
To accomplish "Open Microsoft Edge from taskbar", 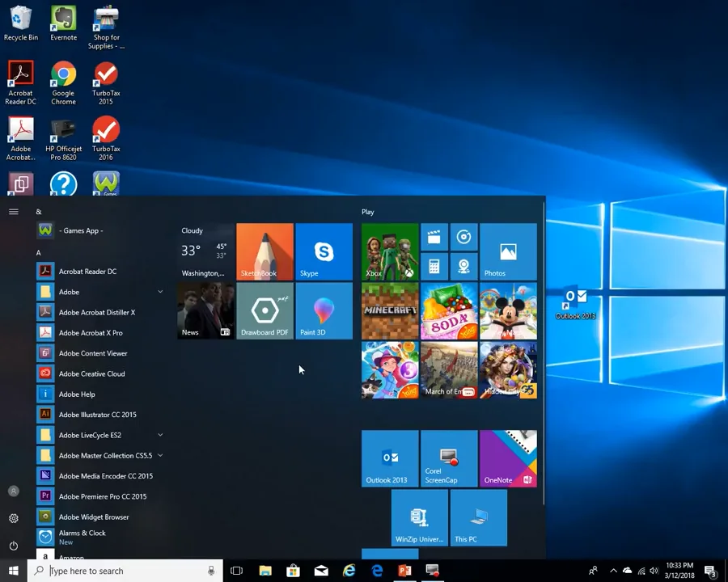I will 376,571.
